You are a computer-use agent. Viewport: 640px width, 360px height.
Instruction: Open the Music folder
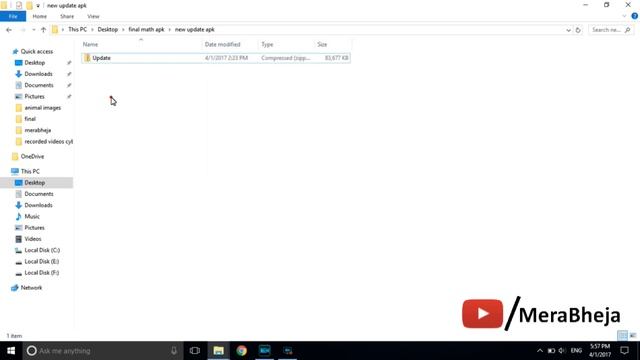click(32, 216)
